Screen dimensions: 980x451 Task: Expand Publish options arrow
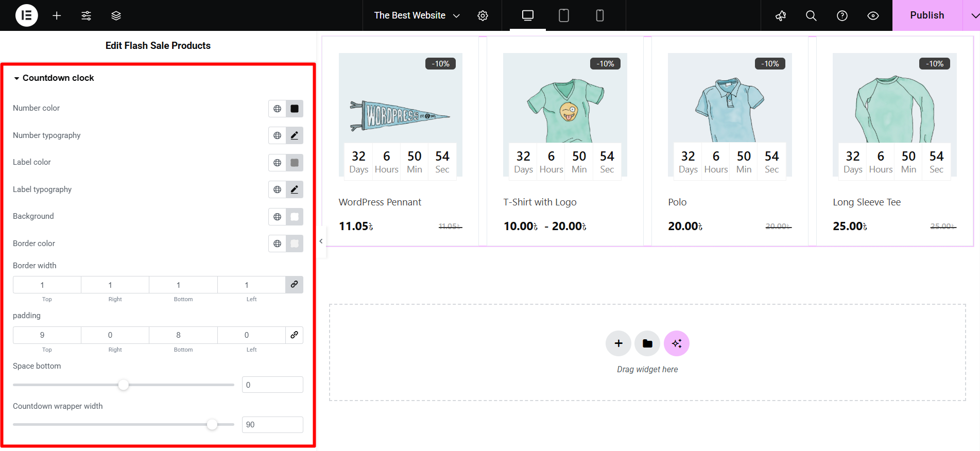973,15
